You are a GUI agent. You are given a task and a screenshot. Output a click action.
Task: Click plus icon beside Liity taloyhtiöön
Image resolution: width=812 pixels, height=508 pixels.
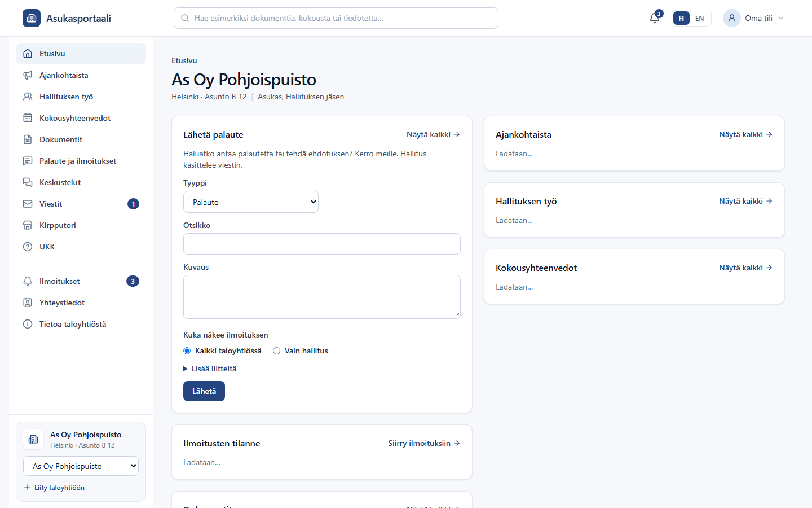tap(27, 487)
